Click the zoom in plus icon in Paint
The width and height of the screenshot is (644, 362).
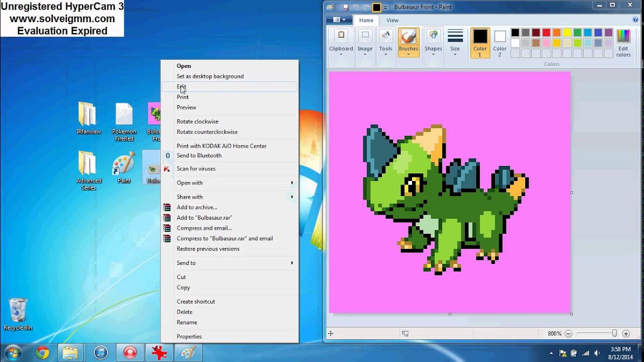[x=626, y=333]
